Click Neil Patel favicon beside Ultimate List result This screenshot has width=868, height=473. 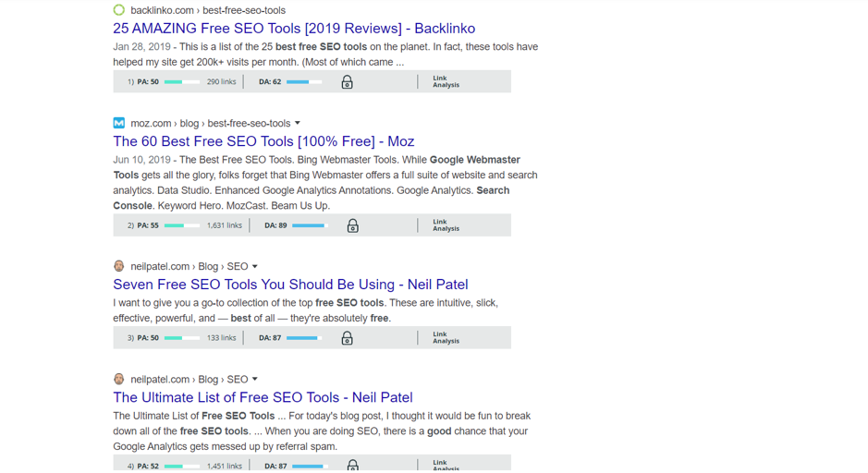tap(119, 379)
